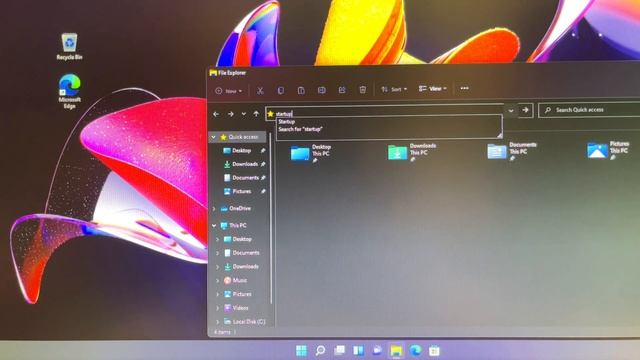
Task: Go up one folder level arrow
Action: point(256,114)
